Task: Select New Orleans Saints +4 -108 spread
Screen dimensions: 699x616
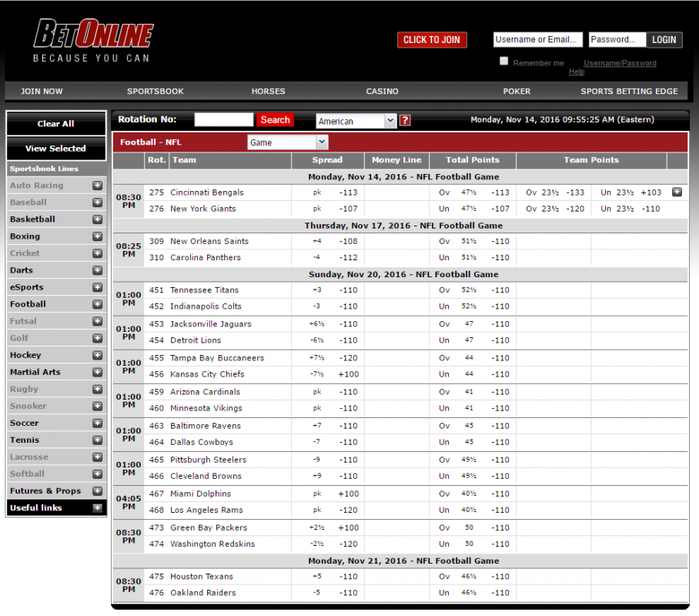Action: (x=335, y=241)
